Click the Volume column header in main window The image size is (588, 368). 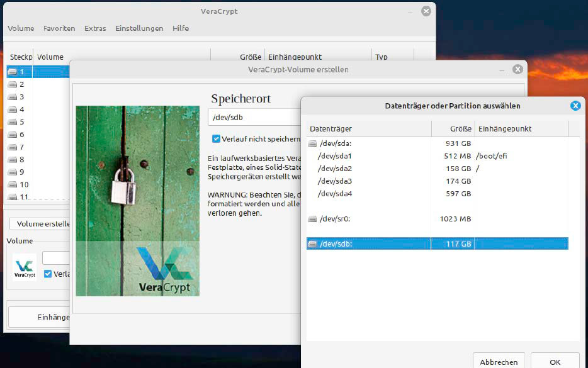[50, 57]
